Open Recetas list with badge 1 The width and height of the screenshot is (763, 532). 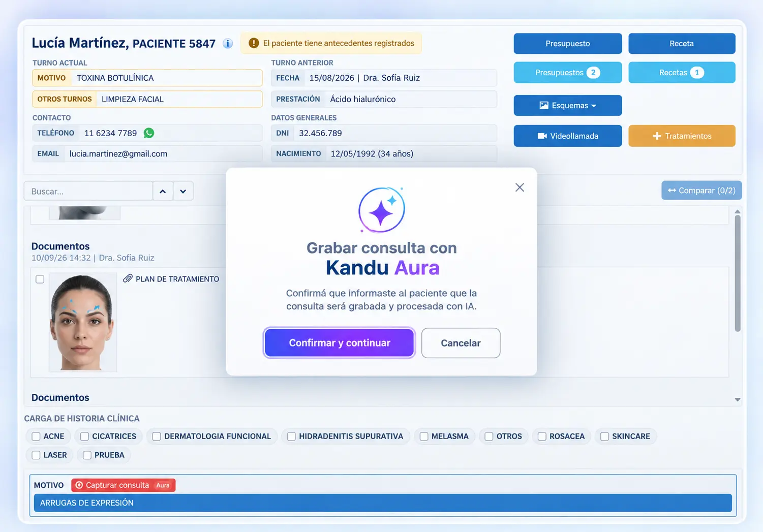(x=682, y=73)
